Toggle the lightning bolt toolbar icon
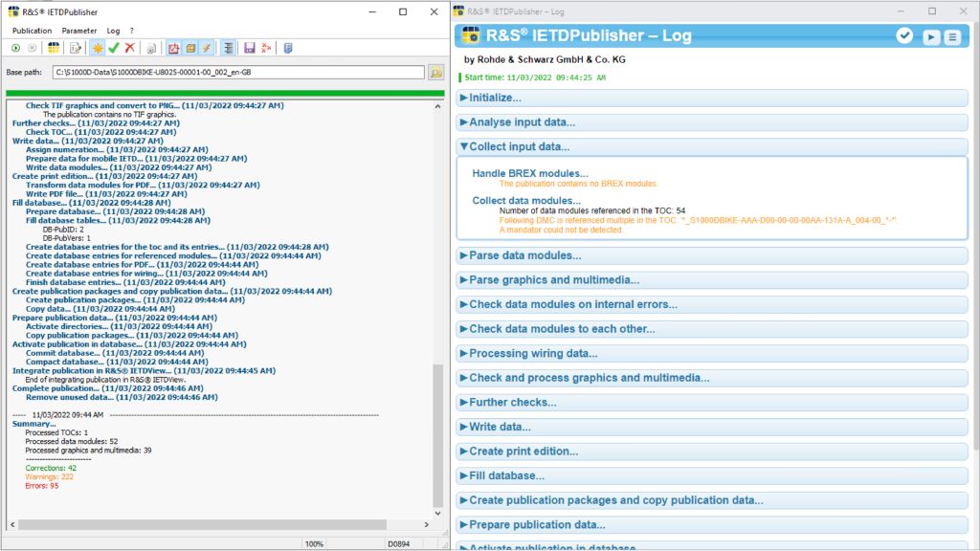The height and width of the screenshot is (551, 980). tap(207, 48)
